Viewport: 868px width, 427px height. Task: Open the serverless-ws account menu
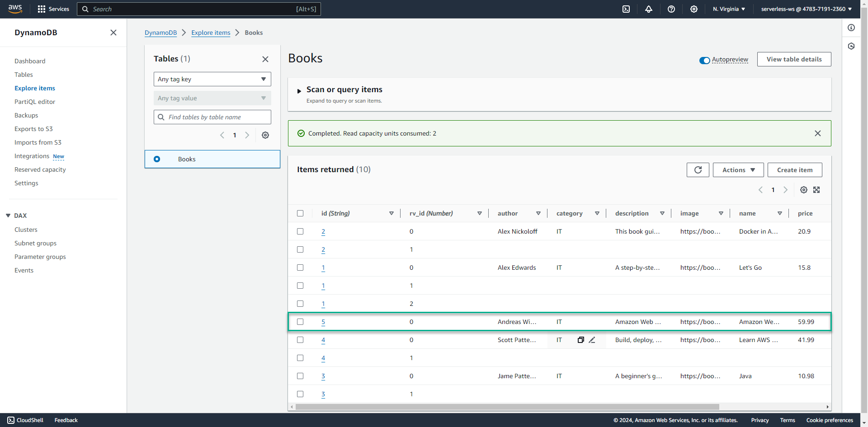pyautogui.click(x=807, y=9)
